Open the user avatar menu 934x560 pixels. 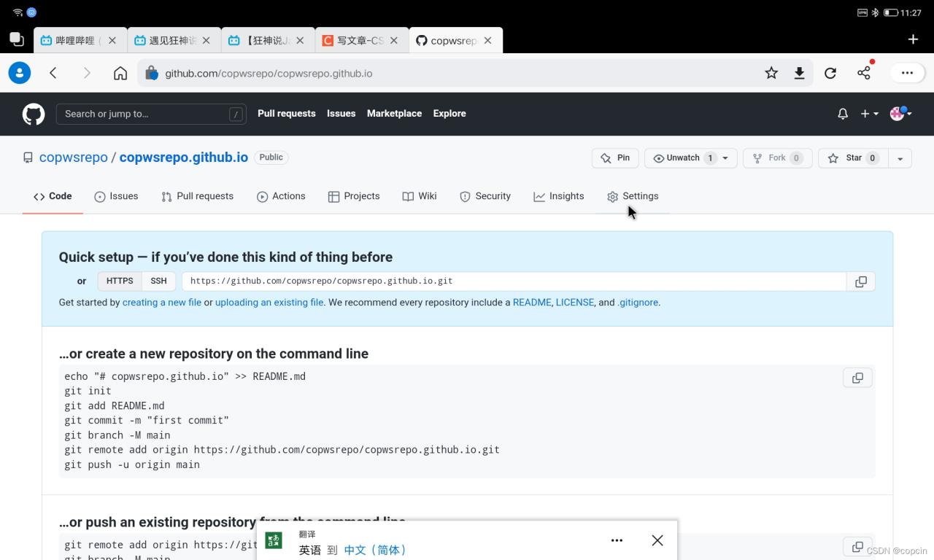click(901, 113)
